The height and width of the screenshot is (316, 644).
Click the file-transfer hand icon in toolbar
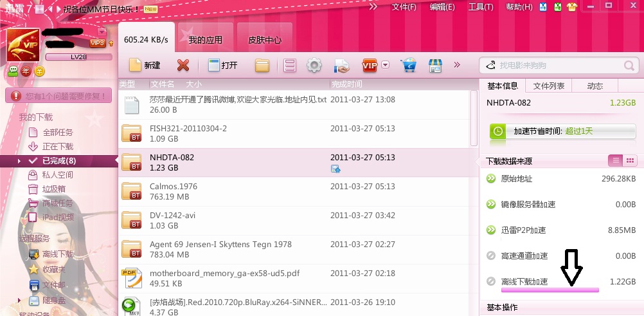tap(341, 65)
